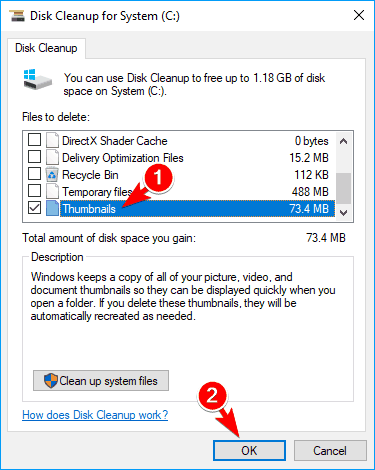Uncheck the Thumbnails checkbox
This screenshot has height=470, width=375.
click(34, 208)
